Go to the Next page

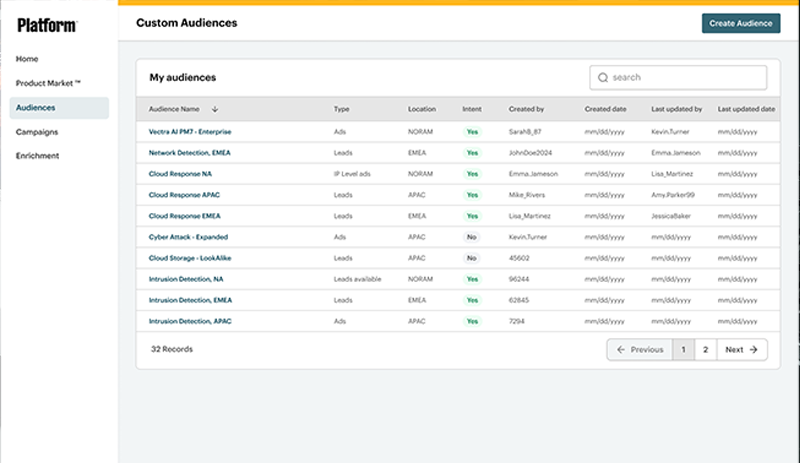(x=741, y=350)
